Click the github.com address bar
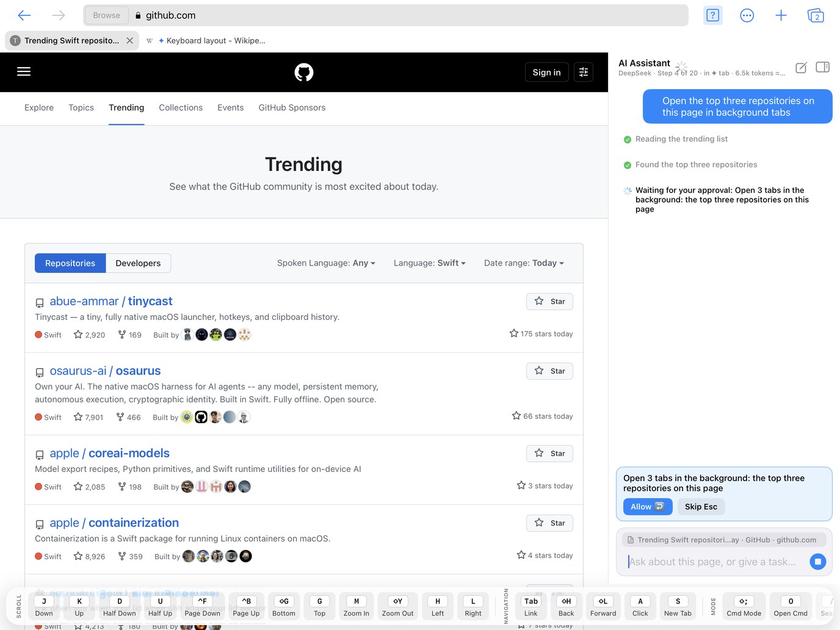840x630 pixels. click(386, 15)
